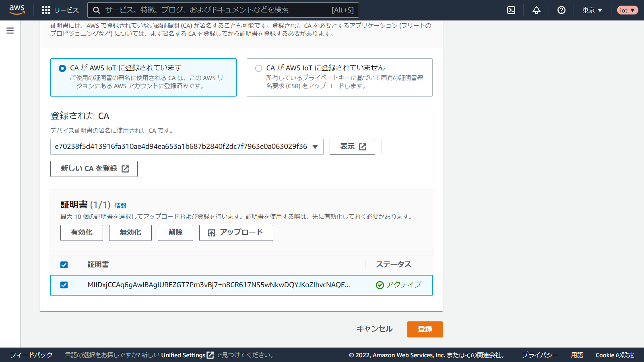This screenshot has height=362, width=644.
Task: Click the AWS logo home icon
Action: click(17, 10)
